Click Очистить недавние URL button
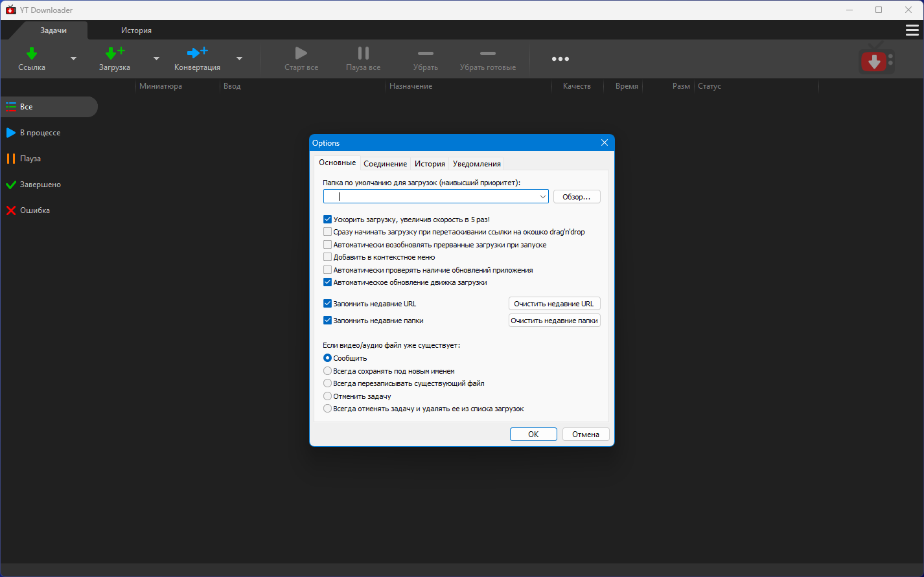This screenshot has height=577, width=924. [x=554, y=304]
